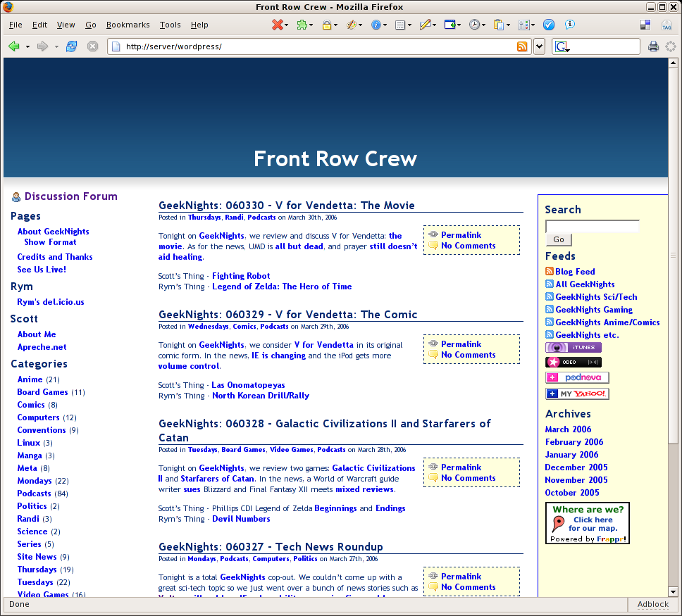Open the Discussion Forum link
This screenshot has height=616, width=682.
click(71, 196)
